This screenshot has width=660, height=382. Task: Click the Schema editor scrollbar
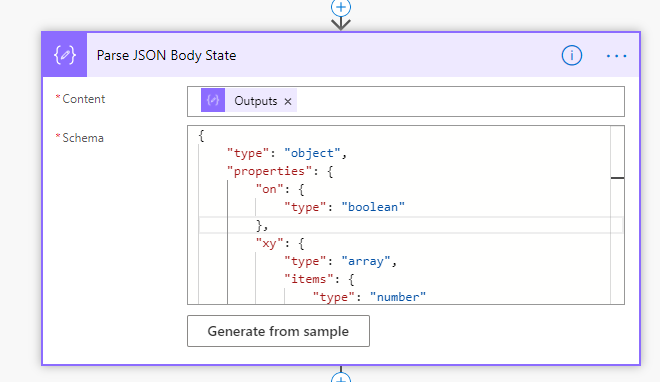click(x=617, y=215)
